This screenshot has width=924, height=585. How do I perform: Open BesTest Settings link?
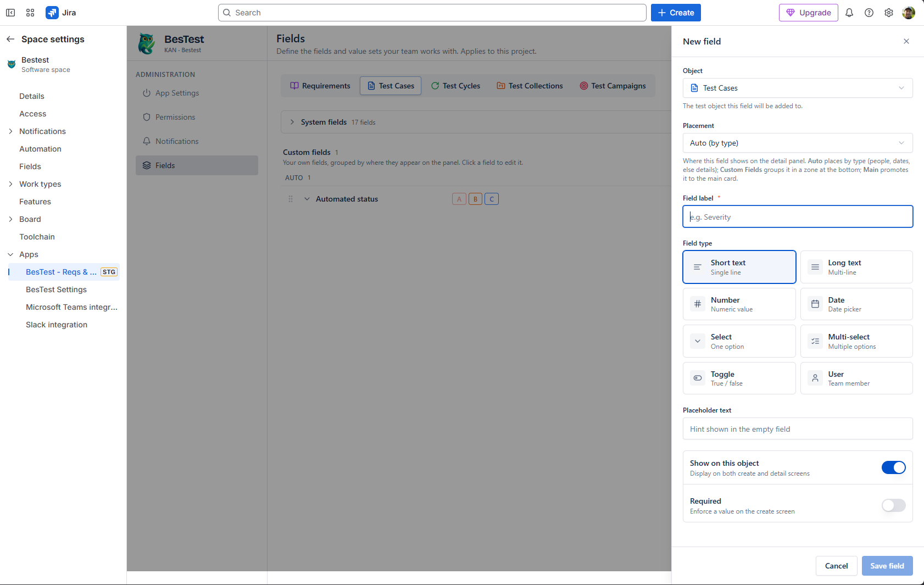56,289
